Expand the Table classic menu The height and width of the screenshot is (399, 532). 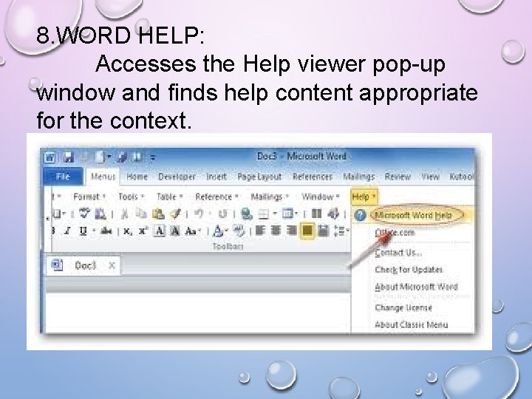click(x=170, y=197)
